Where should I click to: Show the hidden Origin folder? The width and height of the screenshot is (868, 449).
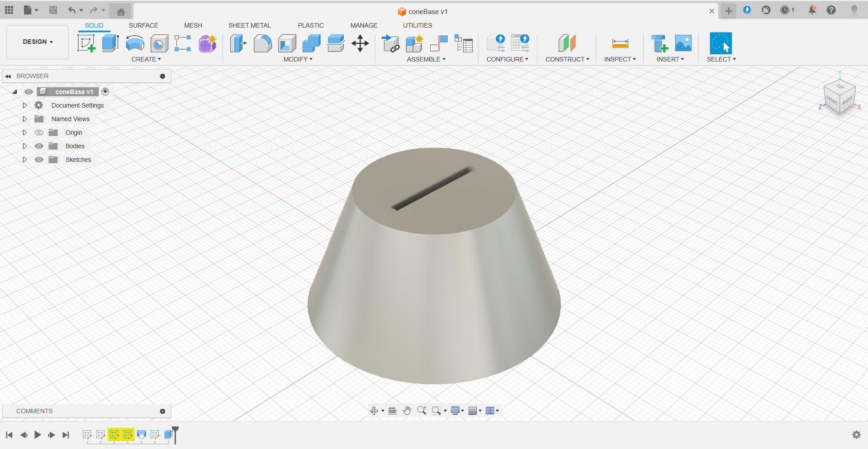(39, 132)
